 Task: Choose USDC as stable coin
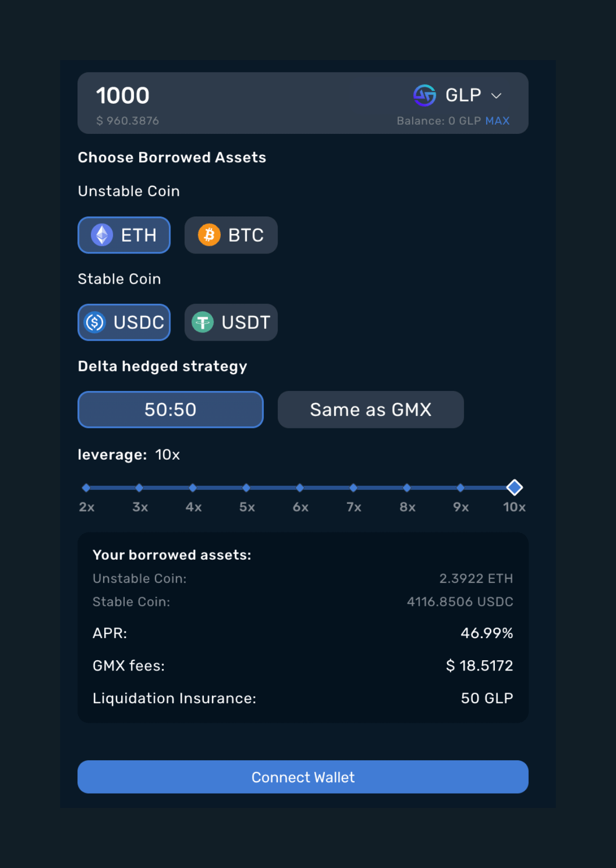[x=124, y=322]
